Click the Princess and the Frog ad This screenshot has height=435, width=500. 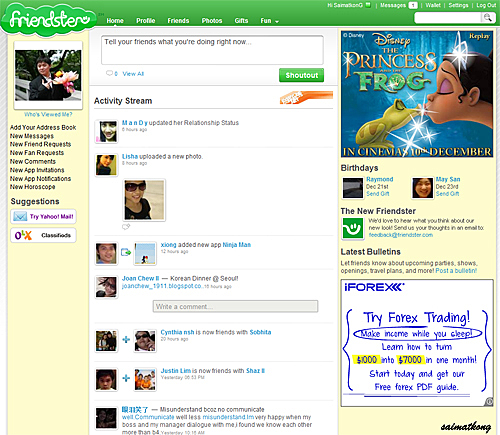pos(417,94)
